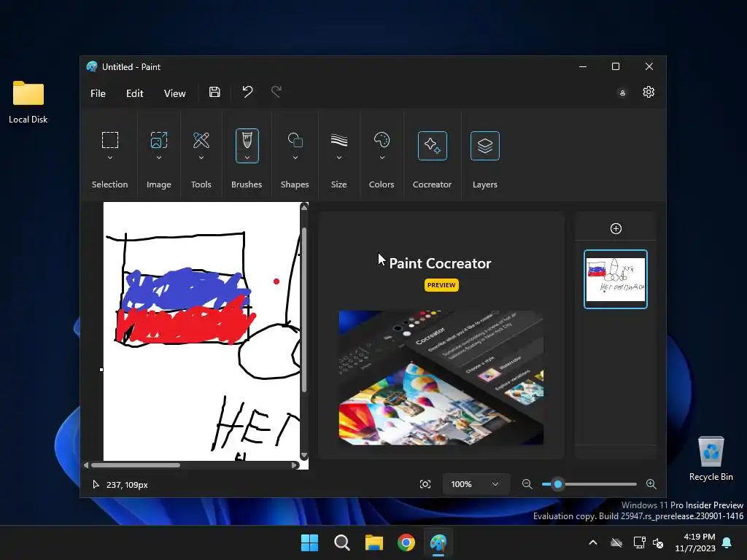Expand the Colors dropdown chevron
Screen dimensions: 747x560
tap(382, 157)
